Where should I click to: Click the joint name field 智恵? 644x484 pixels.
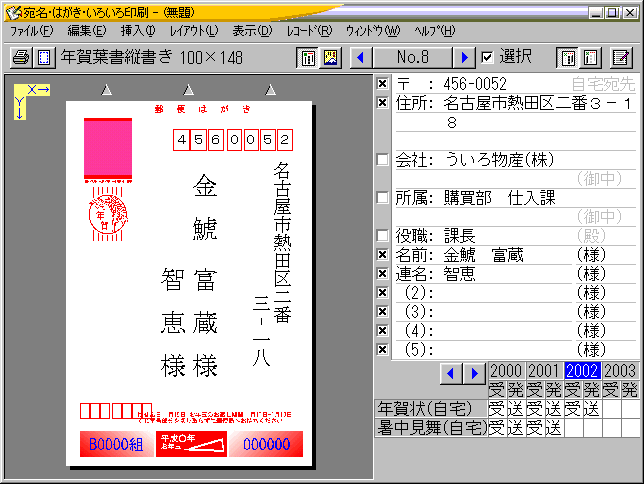pyautogui.click(x=459, y=274)
